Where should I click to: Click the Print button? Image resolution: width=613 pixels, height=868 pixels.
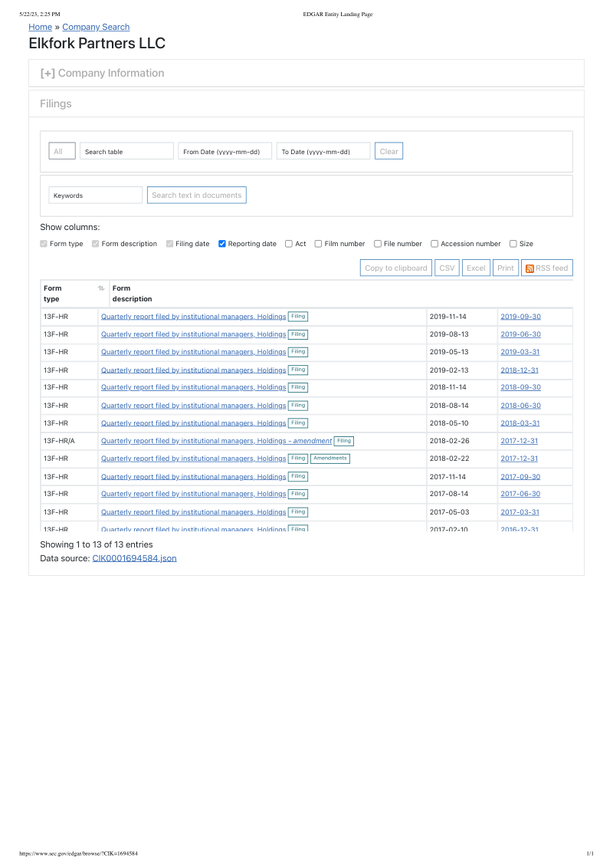pos(506,268)
